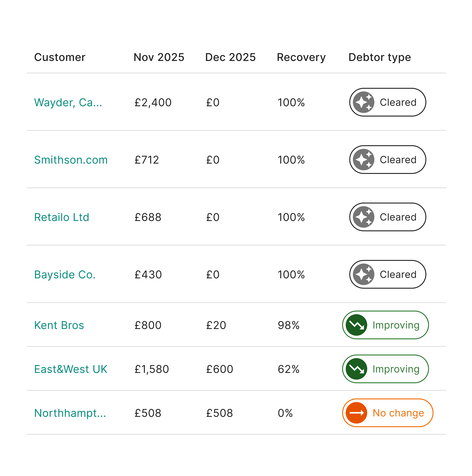
Task: Click the sparkle icon in Wayder's Cleared badge
Action: pyautogui.click(x=363, y=102)
